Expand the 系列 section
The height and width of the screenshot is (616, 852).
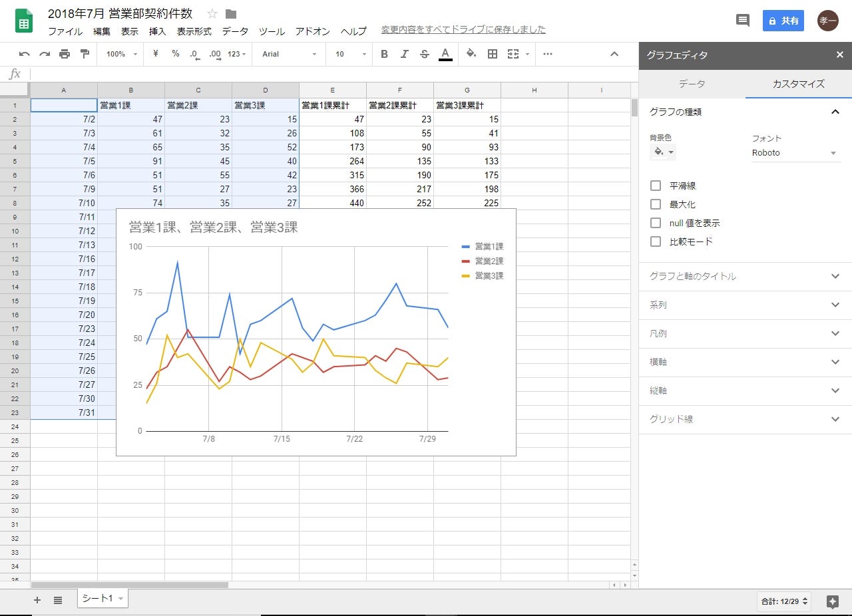coord(745,305)
